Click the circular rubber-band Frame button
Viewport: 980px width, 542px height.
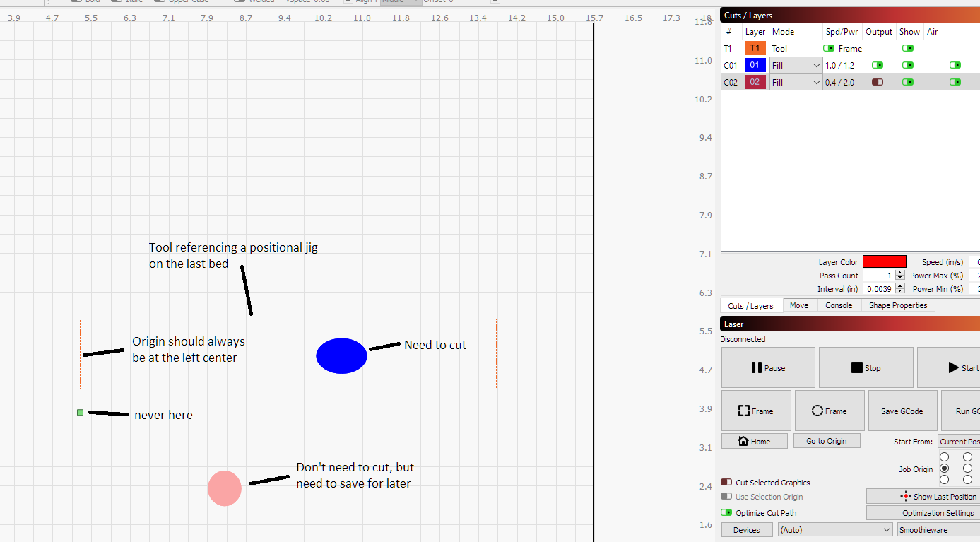(830, 411)
